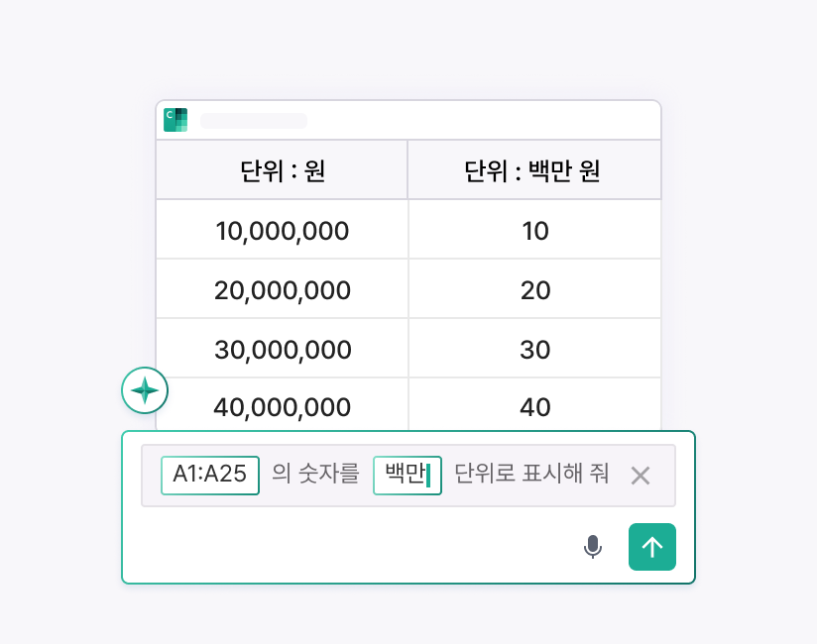The image size is (817, 644).
Task: Select the row containing 40,000,000
Action: click(282, 407)
